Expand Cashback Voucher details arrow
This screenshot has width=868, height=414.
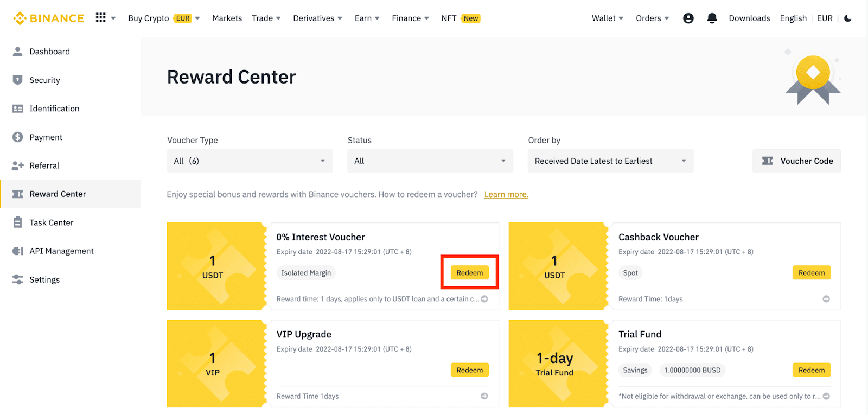tap(826, 299)
